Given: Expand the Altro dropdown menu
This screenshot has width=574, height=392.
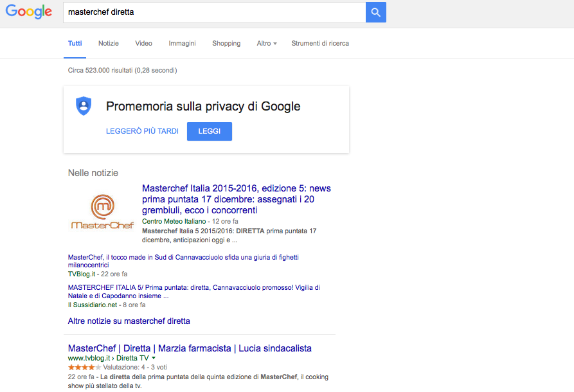Looking at the screenshot, I should point(267,43).
